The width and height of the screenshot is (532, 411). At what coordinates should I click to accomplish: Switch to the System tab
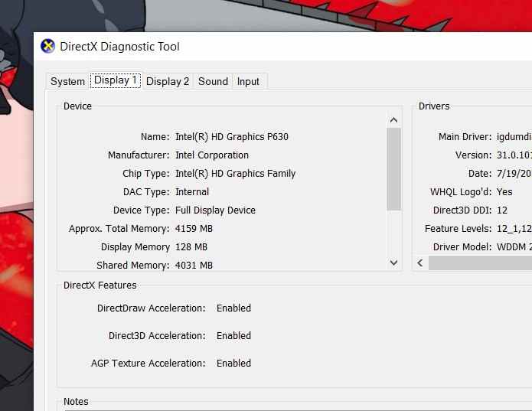[x=67, y=81]
